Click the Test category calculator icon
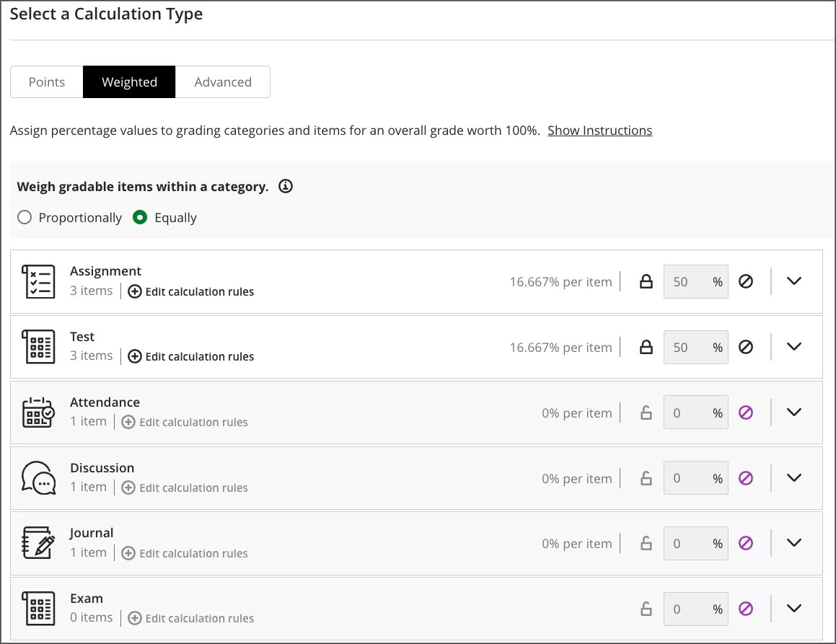This screenshot has width=836, height=644. (38, 347)
